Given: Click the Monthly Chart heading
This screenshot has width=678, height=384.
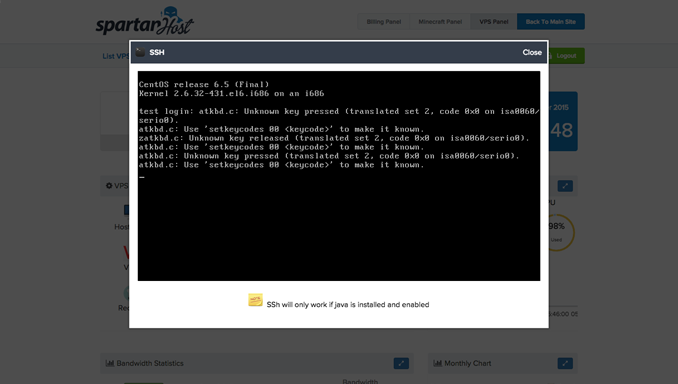Looking at the screenshot, I should pyautogui.click(x=467, y=363).
